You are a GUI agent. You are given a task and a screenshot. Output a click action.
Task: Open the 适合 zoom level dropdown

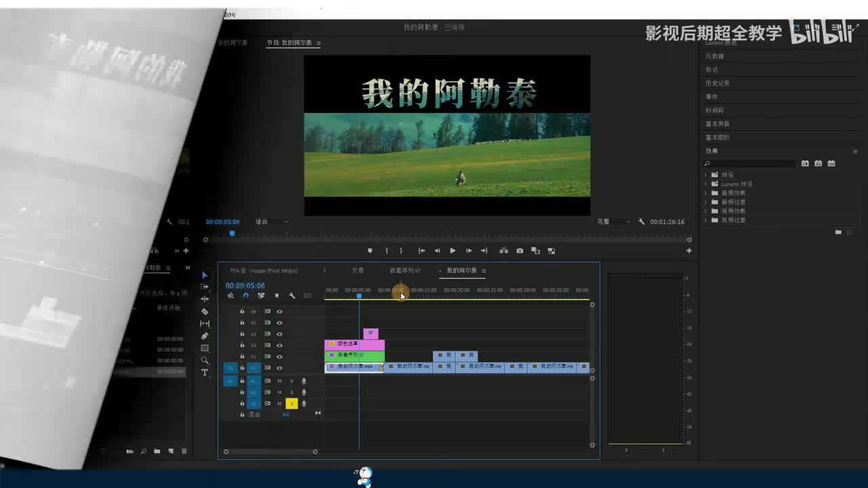click(x=272, y=222)
